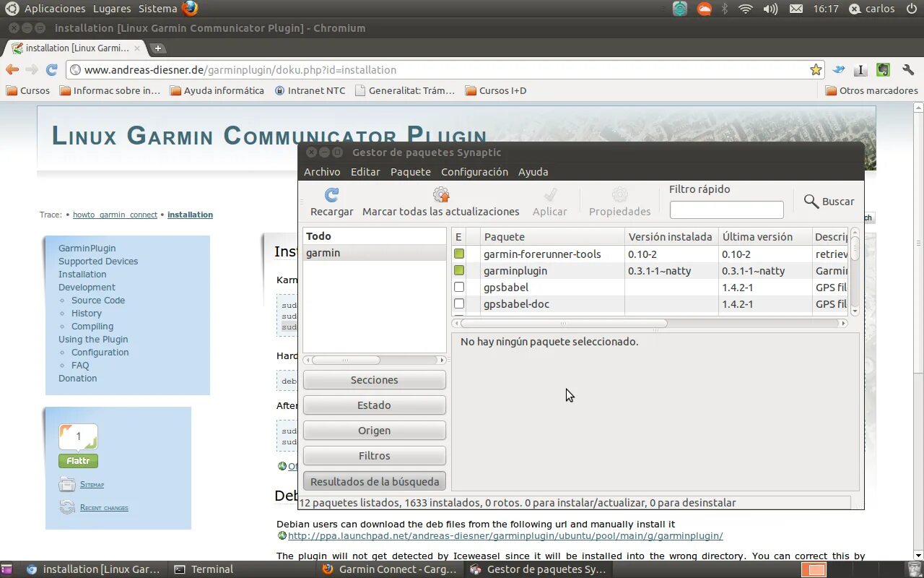Screen dimensions: 924x578
Task: Open Configuration sidebar link
Action: [x=100, y=353]
